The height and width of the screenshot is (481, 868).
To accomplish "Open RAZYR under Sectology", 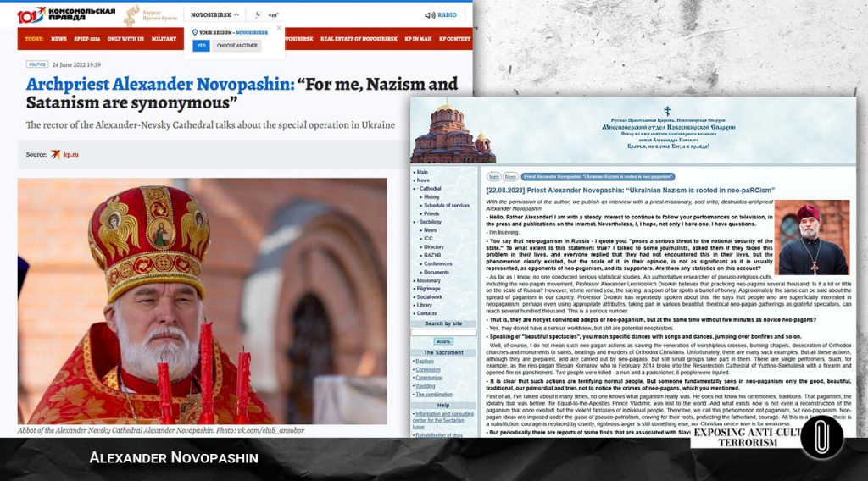I will point(432,256).
